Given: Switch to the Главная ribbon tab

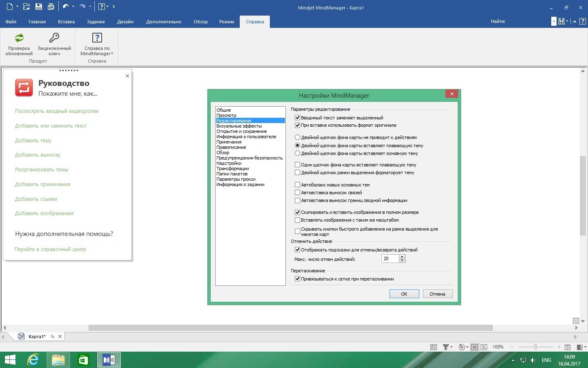Looking at the screenshot, I should (37, 22).
